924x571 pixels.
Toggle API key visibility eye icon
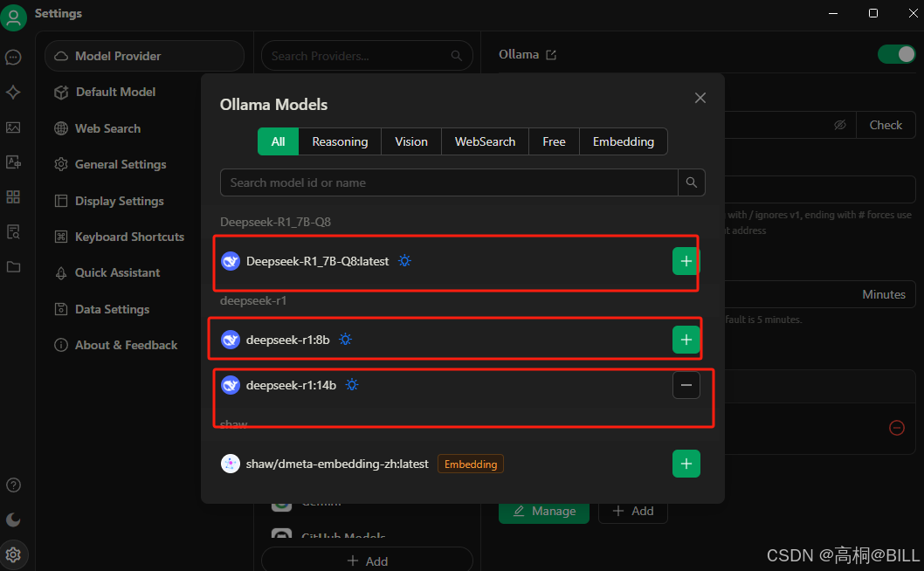coord(840,125)
